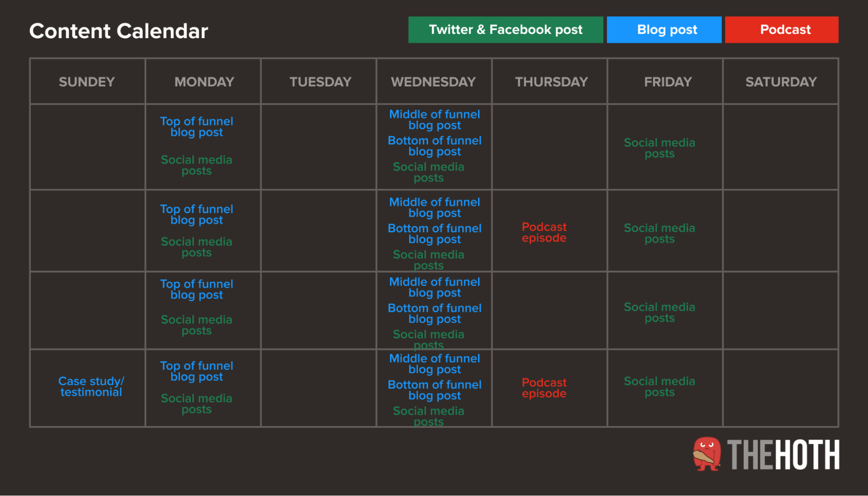Select the green Twitter & Facebook post legend
This screenshot has height=496, width=868.
505,30
